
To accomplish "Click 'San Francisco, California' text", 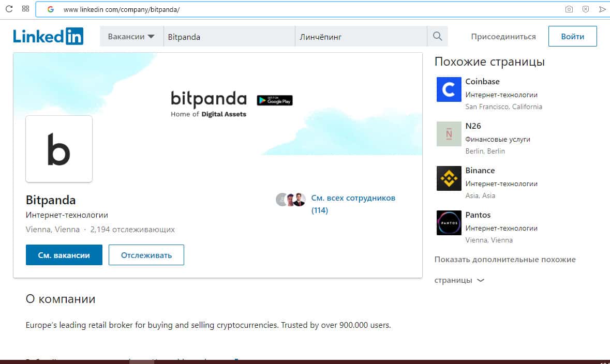I will (503, 107).
